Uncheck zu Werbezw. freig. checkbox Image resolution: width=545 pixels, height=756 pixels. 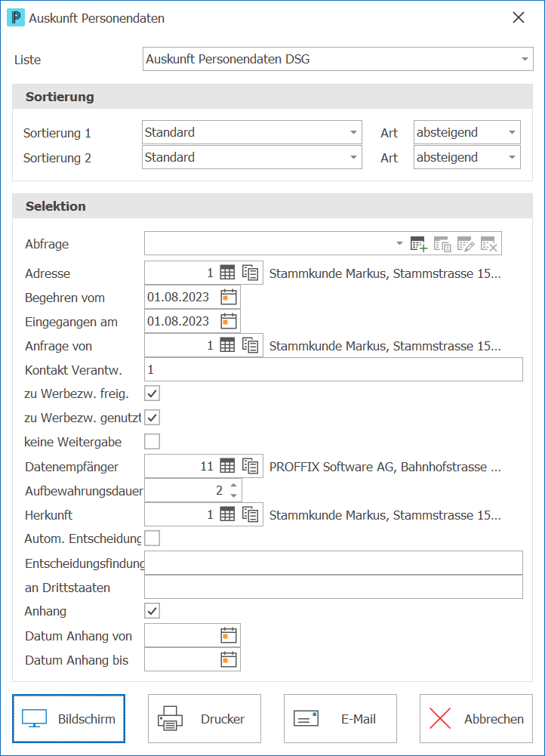[152, 393]
